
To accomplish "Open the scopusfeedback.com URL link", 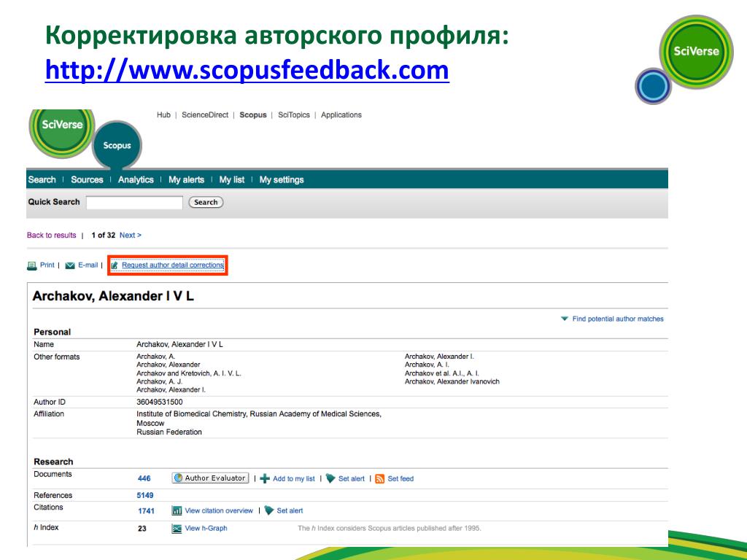I will (247, 70).
